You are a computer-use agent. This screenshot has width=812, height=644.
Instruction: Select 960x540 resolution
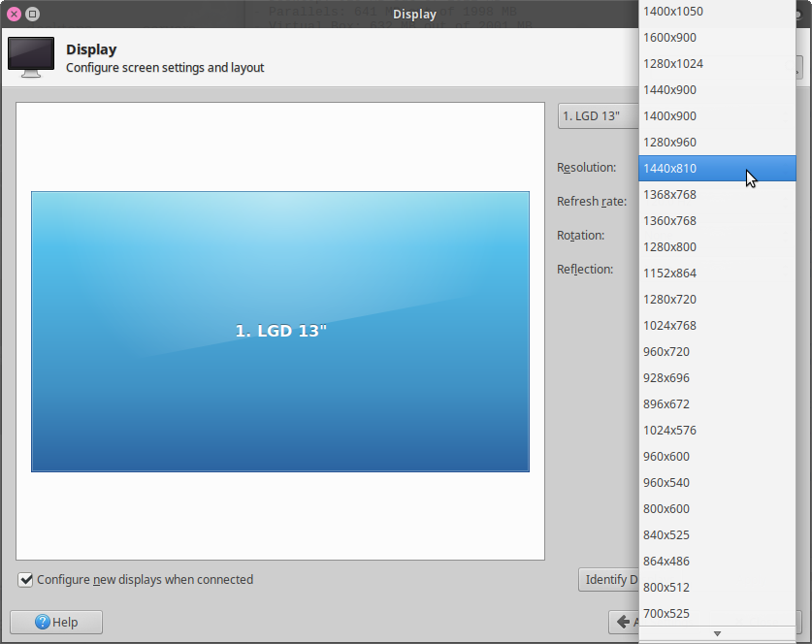click(x=717, y=483)
